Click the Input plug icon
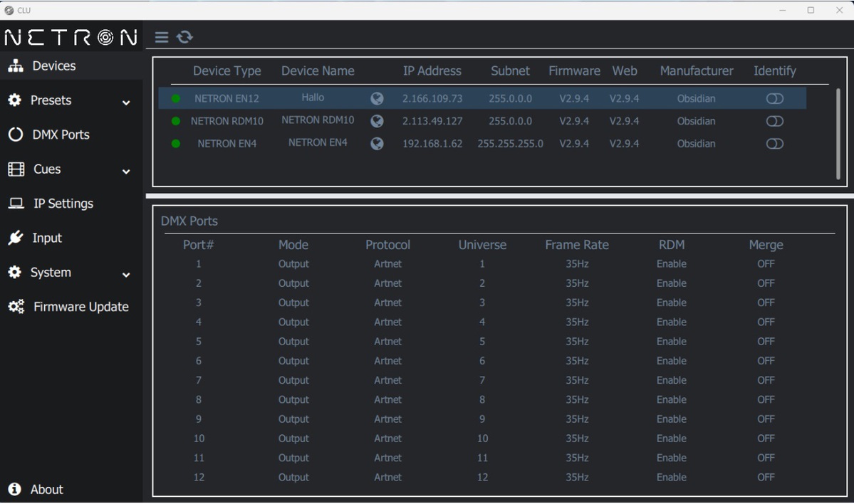 pyautogui.click(x=16, y=238)
